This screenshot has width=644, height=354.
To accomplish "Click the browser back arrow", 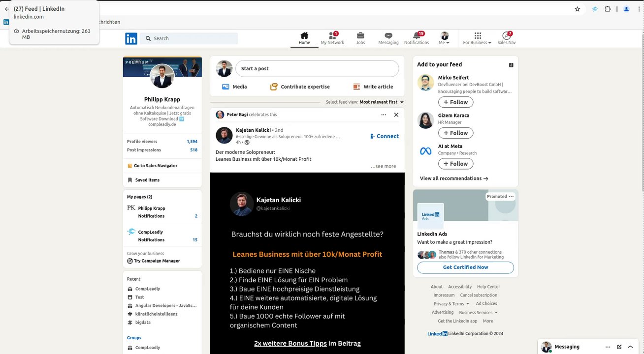I will pos(6,9).
